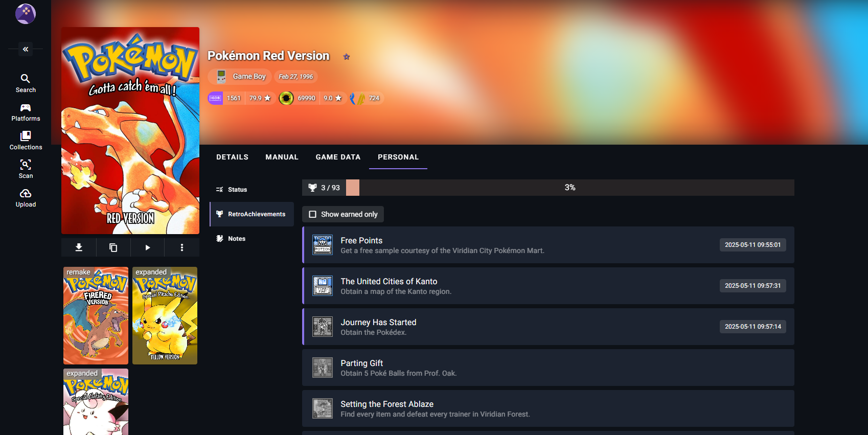Open the Manual tab

282,157
